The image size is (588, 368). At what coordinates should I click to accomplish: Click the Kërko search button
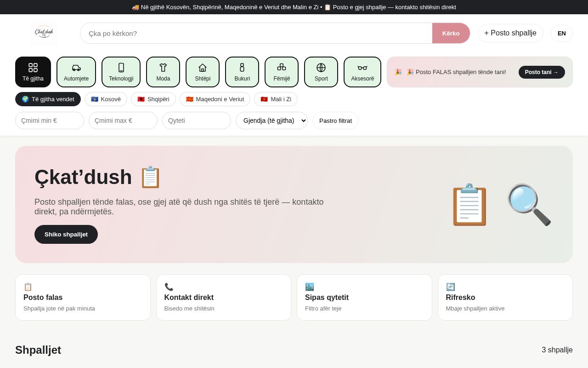451,33
